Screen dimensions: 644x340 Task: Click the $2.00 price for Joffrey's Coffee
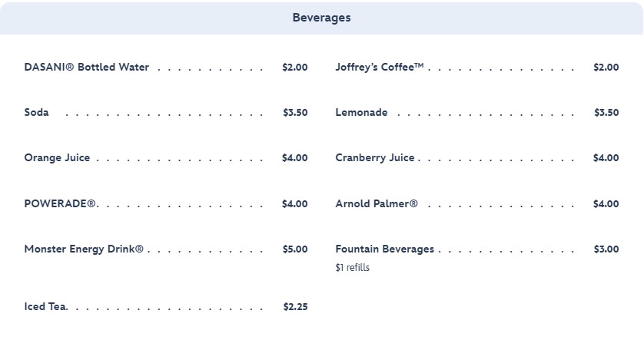point(606,68)
